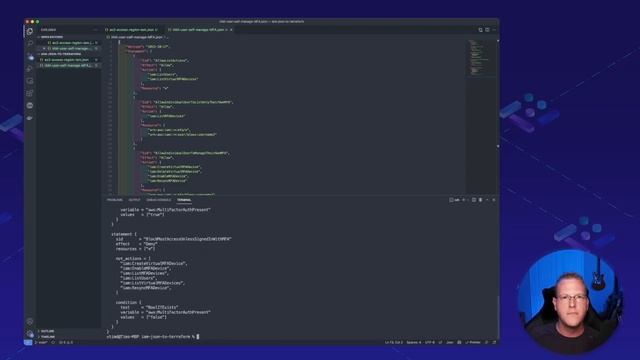Close the IAM-user-self-manage-MFA.json editor tab
Image resolution: width=640 pixels, height=360 pixels.
pos(231,30)
